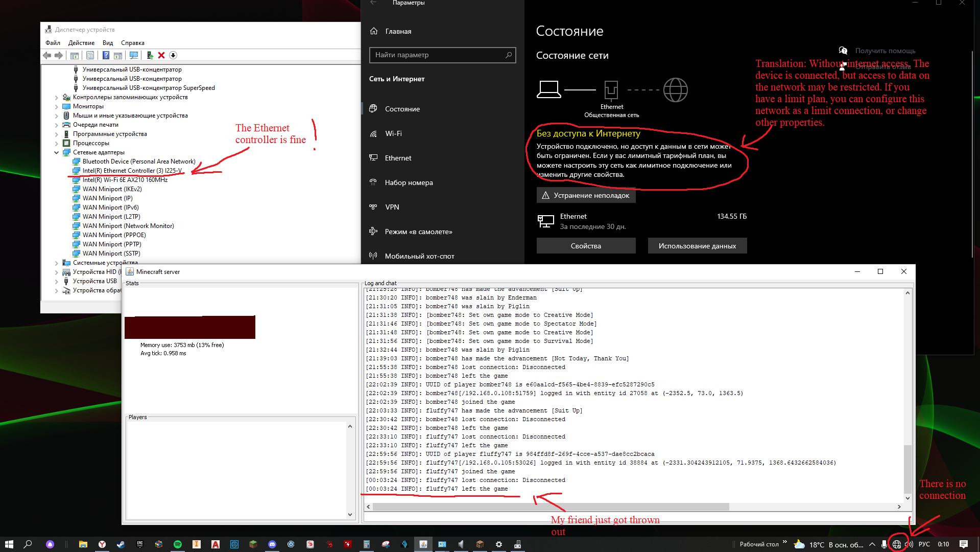980x552 pixels.
Task: Click the no-internet globe icon in system tray
Action: [x=897, y=544]
